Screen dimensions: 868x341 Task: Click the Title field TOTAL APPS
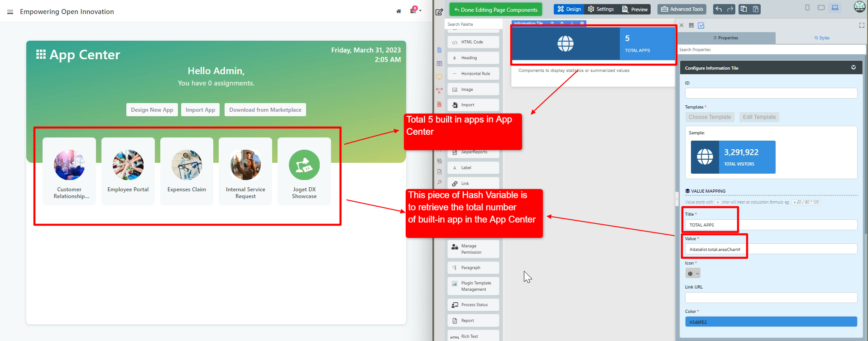click(771, 225)
